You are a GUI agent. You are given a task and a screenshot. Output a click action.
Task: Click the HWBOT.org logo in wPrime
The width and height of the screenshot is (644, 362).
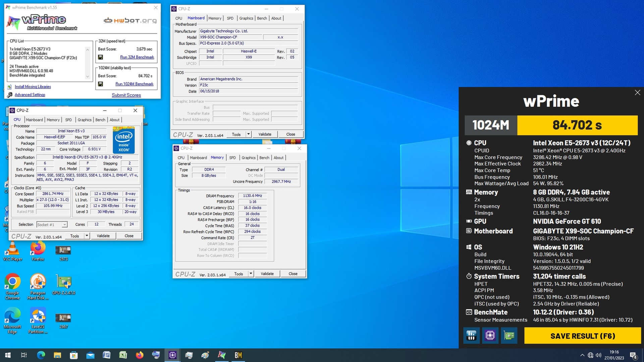point(130,20)
